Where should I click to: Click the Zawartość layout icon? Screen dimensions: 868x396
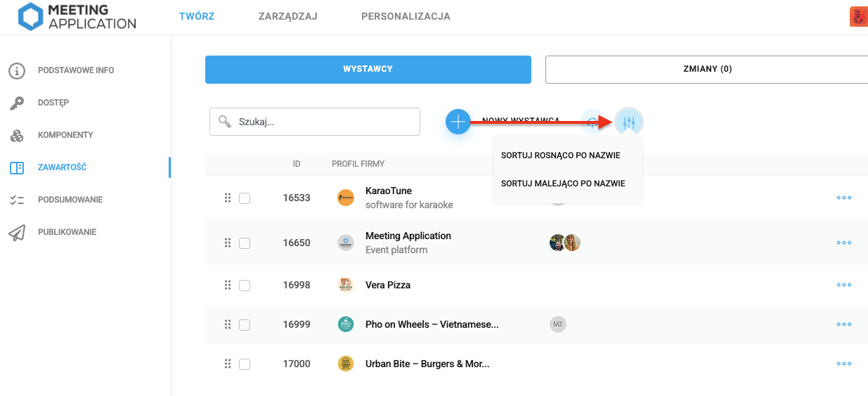click(17, 167)
